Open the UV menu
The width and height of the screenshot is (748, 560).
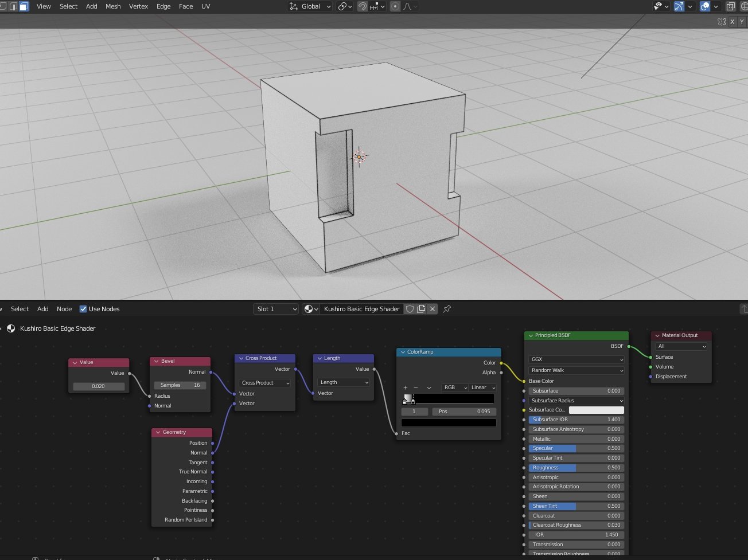(x=205, y=6)
